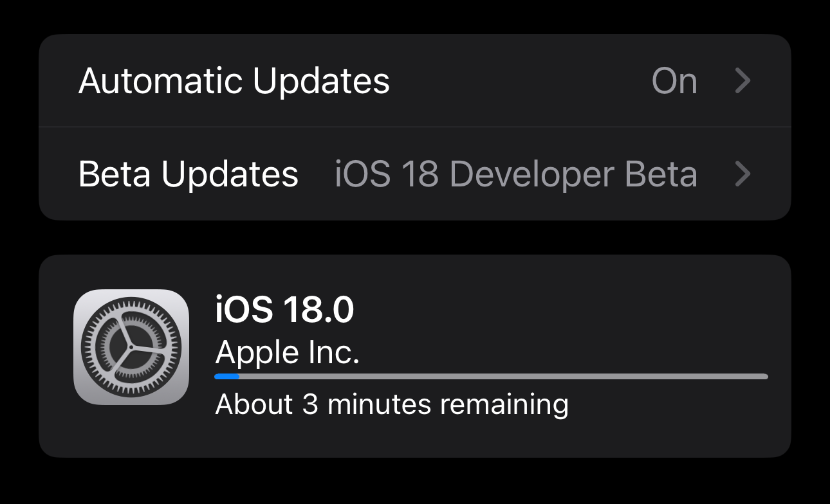Tap the chevron on the Automatic Updates row
The height and width of the screenshot is (504, 830).
coord(743,81)
